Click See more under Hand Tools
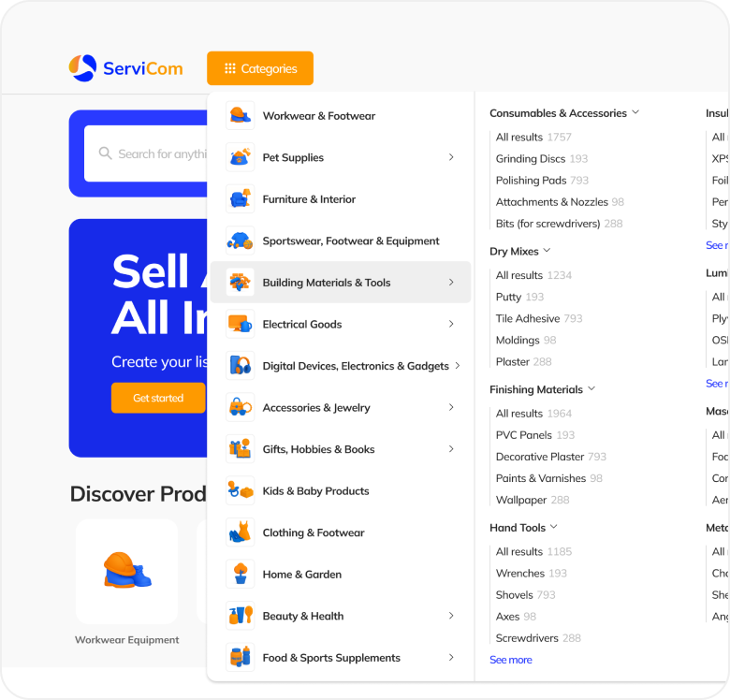The image size is (730, 700). click(511, 660)
